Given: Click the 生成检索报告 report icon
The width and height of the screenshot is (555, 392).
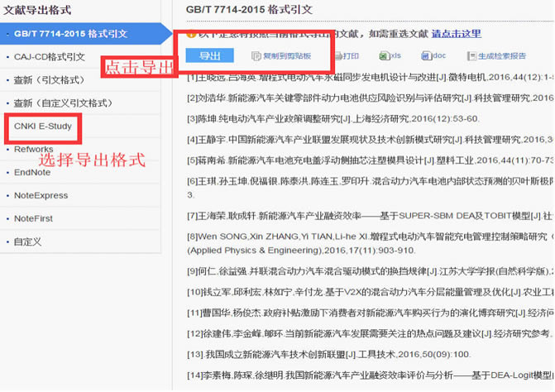Looking at the screenshot, I should tap(471, 56).
